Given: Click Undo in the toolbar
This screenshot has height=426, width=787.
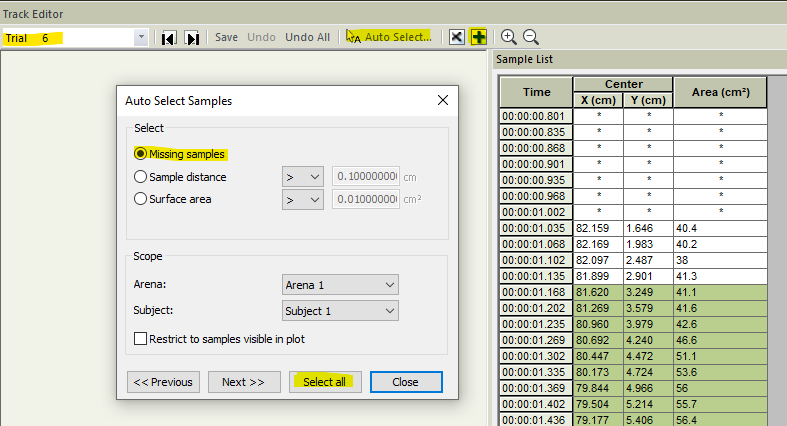Looking at the screenshot, I should 261,37.
